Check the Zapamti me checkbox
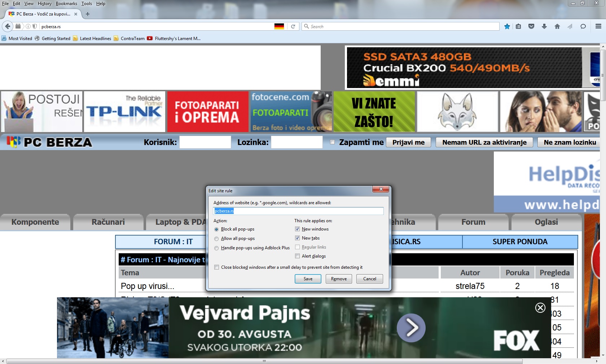The width and height of the screenshot is (606, 364). point(332,142)
